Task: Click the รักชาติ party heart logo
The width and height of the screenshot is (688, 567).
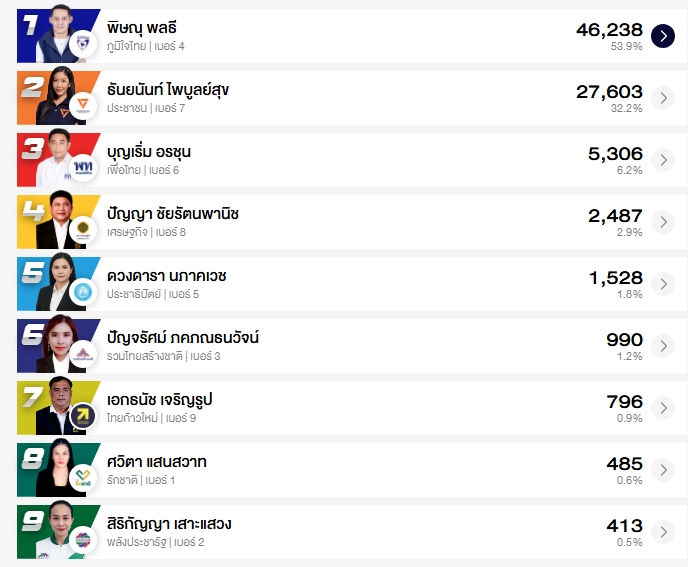Action: click(83, 479)
